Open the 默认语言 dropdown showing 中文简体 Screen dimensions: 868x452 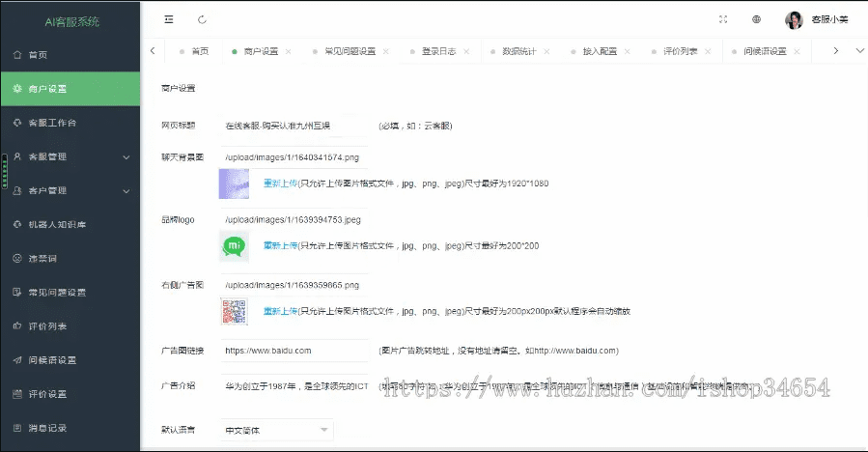[276, 429]
